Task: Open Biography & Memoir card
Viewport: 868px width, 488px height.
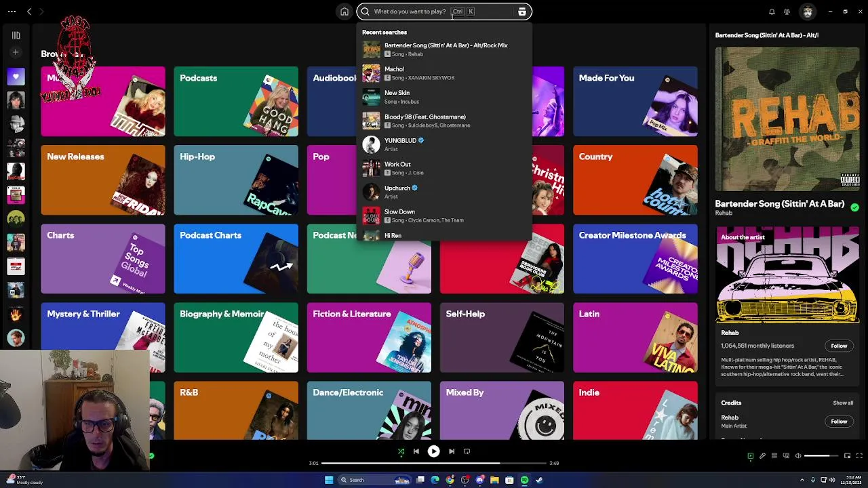Action: click(x=236, y=338)
